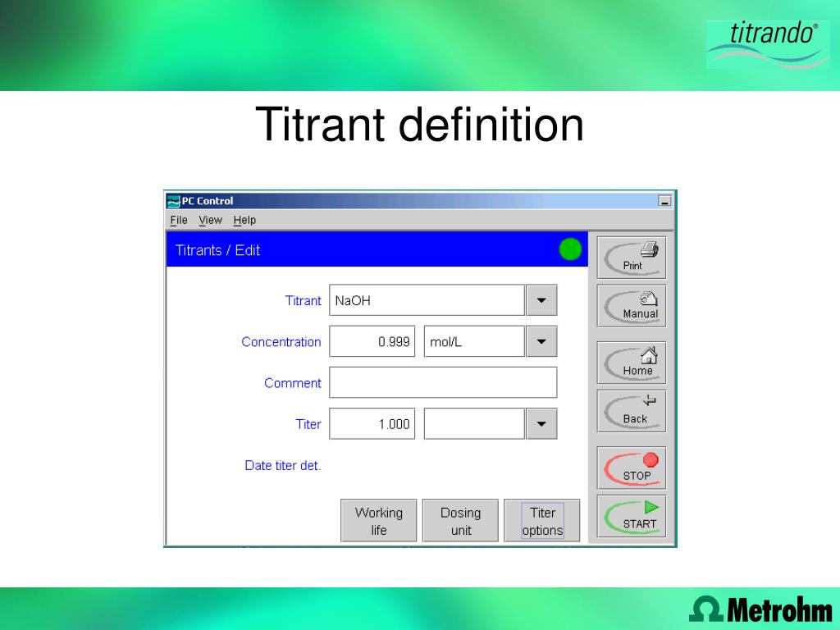Click PC Control title bar app icon
This screenshot has width=840, height=630.
[x=174, y=202]
